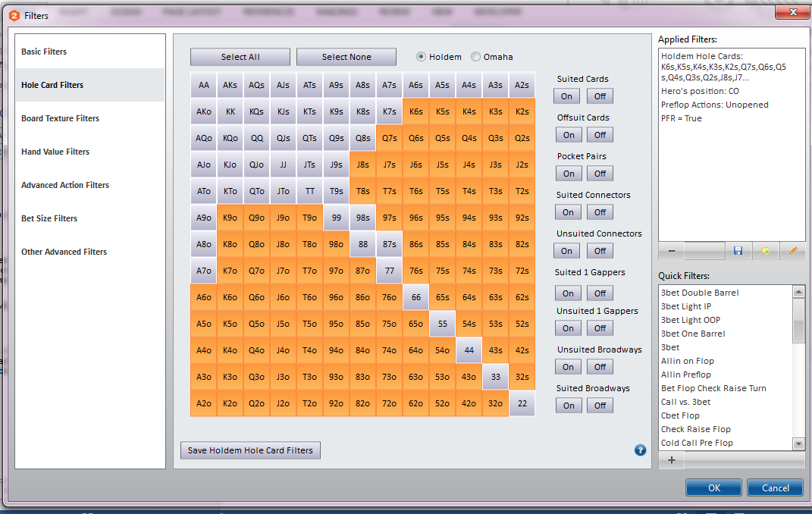The image size is (812, 514).
Task: Select quick filter Bet Flop Check Raise Turn
Action: 713,388
